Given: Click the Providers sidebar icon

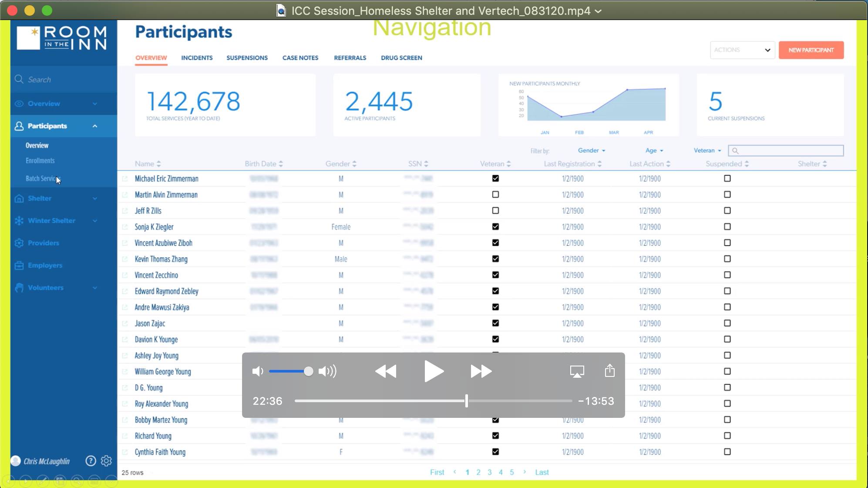Looking at the screenshot, I should pos(19,243).
